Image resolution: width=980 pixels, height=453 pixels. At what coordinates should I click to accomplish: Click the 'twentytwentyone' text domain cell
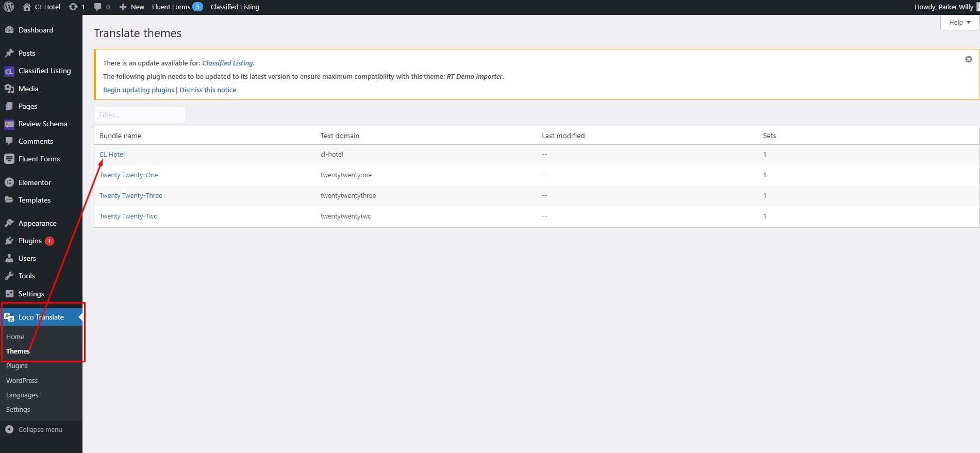pyautogui.click(x=346, y=175)
